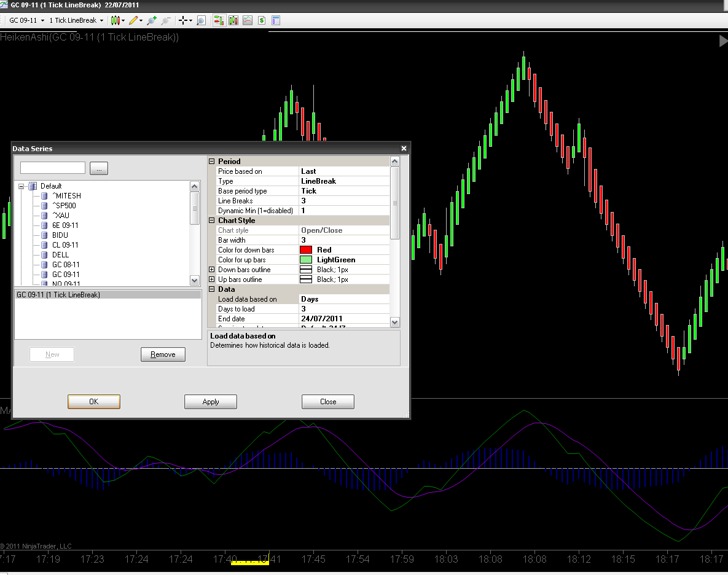The width and height of the screenshot is (728, 575).
Task: Open the crosshair cursor dropdown arrow
Action: pyautogui.click(x=191, y=20)
